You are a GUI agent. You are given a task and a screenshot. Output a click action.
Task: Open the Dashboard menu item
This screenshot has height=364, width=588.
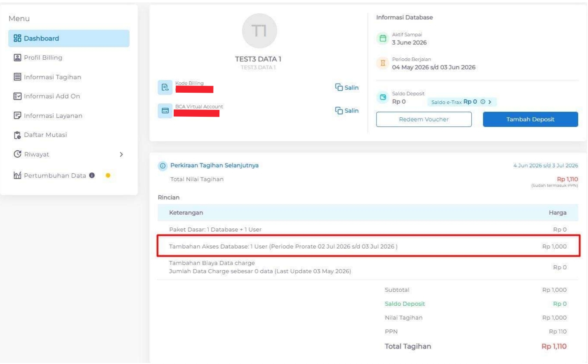point(69,38)
